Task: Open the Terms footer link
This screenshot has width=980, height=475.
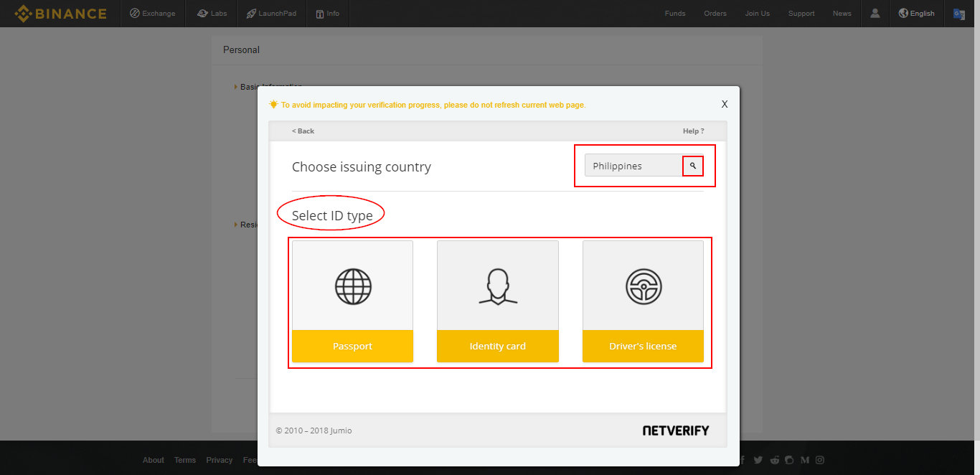Action: pyautogui.click(x=185, y=460)
